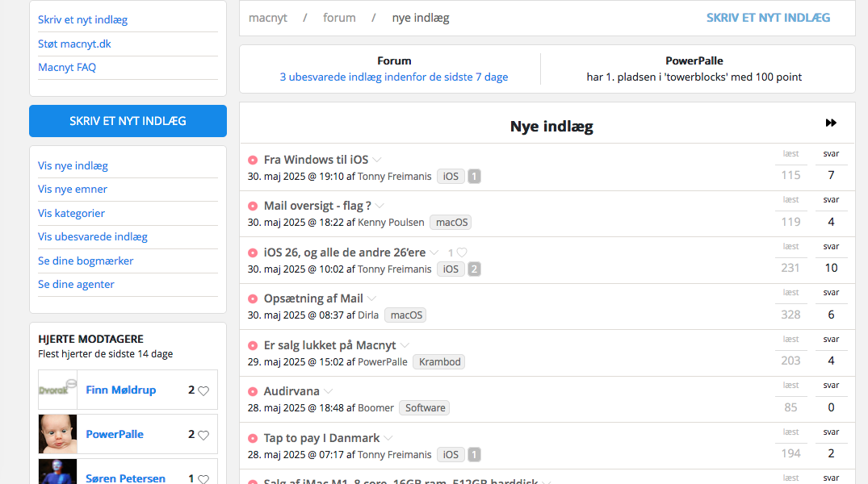Click SKRIV ET NYT INDLÆG link in breadcrumb bar
This screenshot has width=868, height=484.
[x=769, y=18]
